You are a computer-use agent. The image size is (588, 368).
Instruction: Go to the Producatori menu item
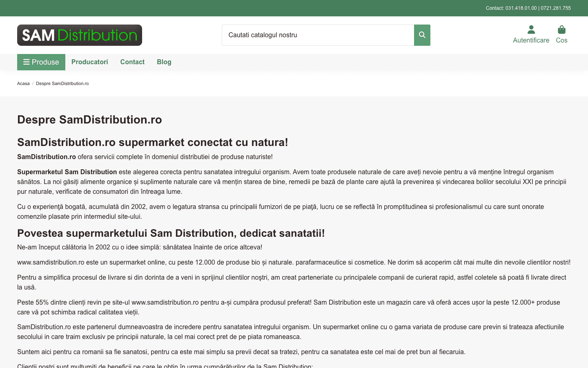coord(90,62)
